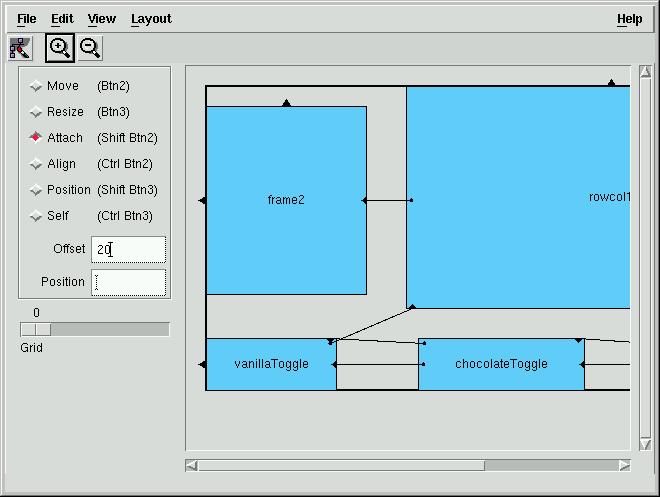Select the chocolateToggle widget box
The width and height of the screenshot is (660, 497).
(x=501, y=364)
